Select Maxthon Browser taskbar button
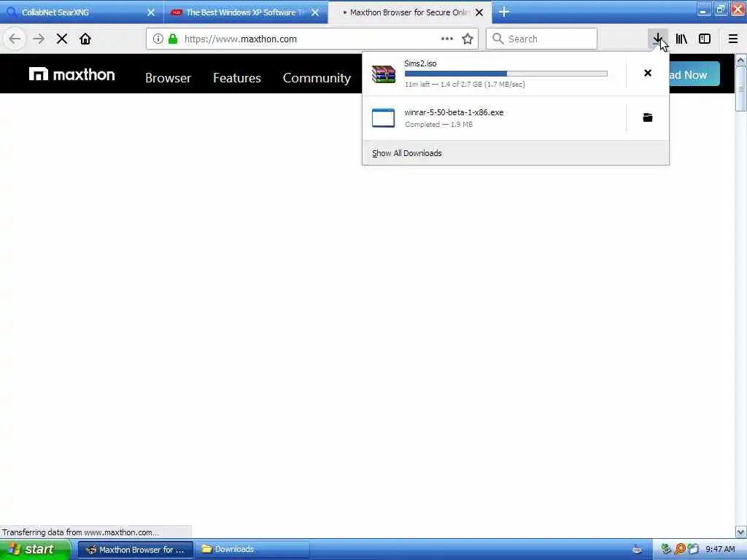The image size is (747, 560). coord(136,550)
